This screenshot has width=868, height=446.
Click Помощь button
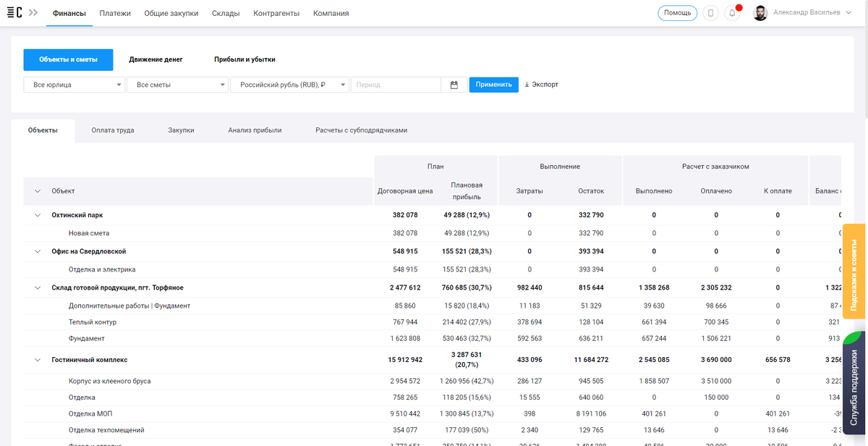(x=678, y=13)
